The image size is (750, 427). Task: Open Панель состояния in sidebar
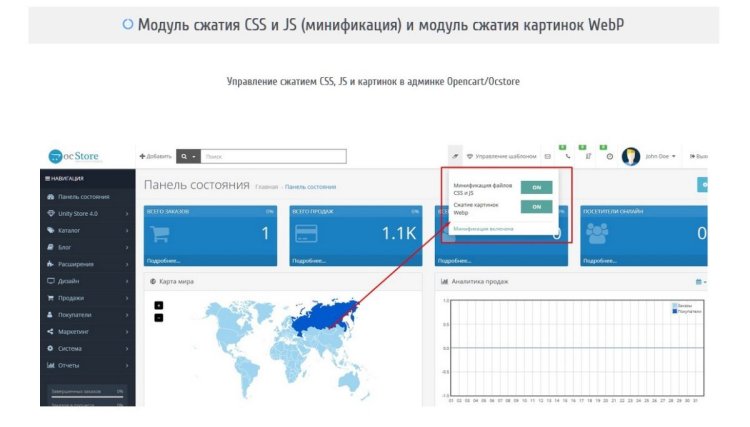pyautogui.click(x=83, y=196)
